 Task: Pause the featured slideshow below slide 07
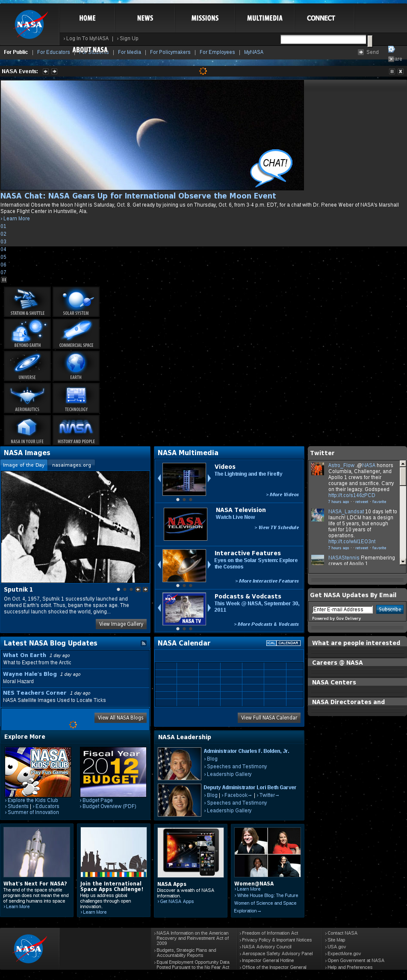[x=4, y=280]
